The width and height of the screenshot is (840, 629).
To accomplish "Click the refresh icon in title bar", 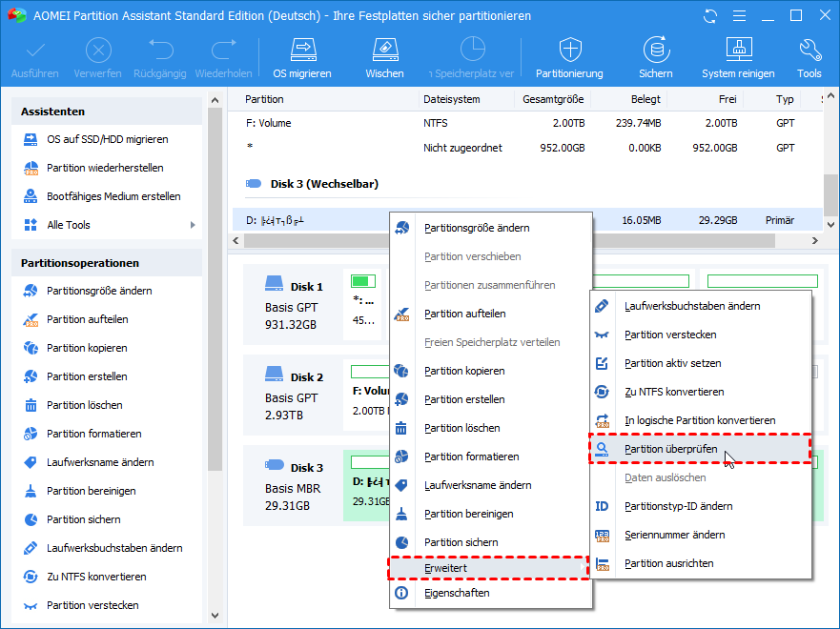I will 710,16.
